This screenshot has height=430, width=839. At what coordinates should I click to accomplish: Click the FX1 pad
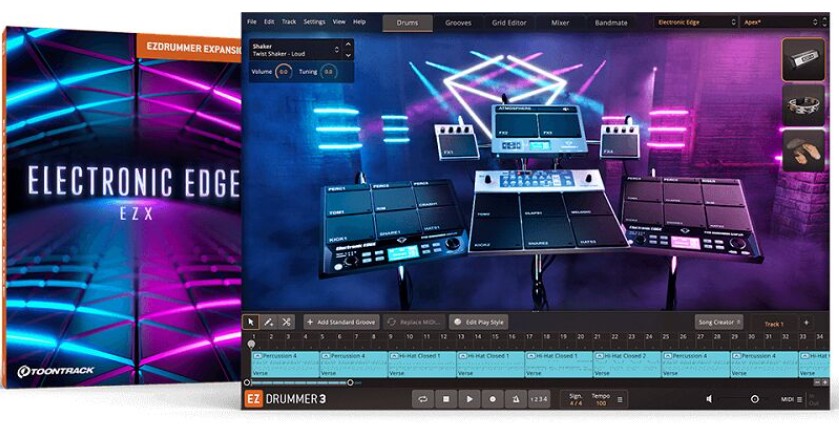459,147
